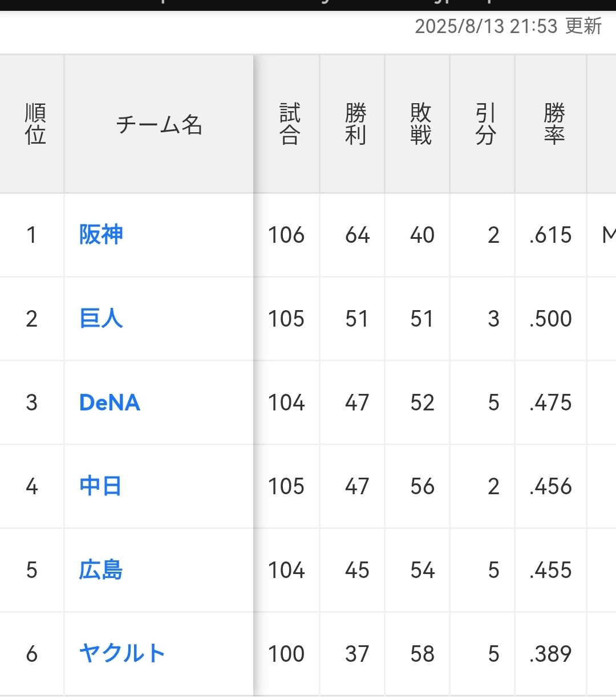The image size is (616, 700).
Task: Click the 勝利 column header
Action: coord(355,124)
